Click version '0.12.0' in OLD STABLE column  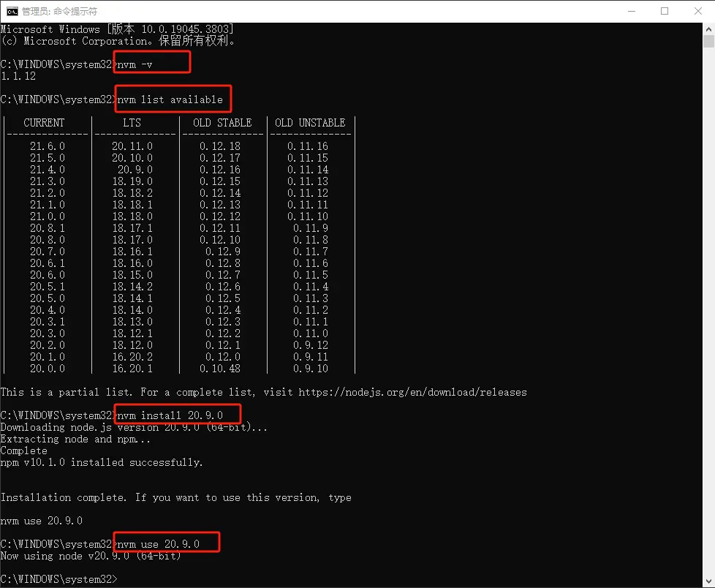click(x=222, y=357)
